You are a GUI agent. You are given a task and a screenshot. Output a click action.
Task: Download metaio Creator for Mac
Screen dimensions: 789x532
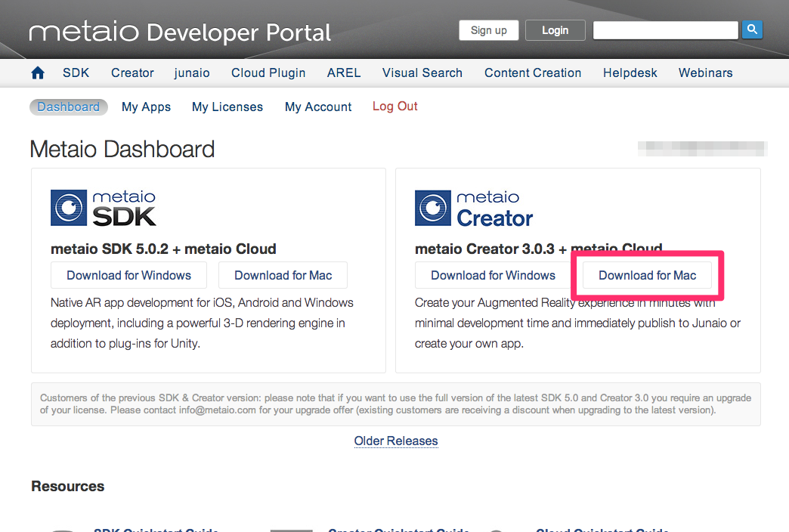(x=647, y=275)
